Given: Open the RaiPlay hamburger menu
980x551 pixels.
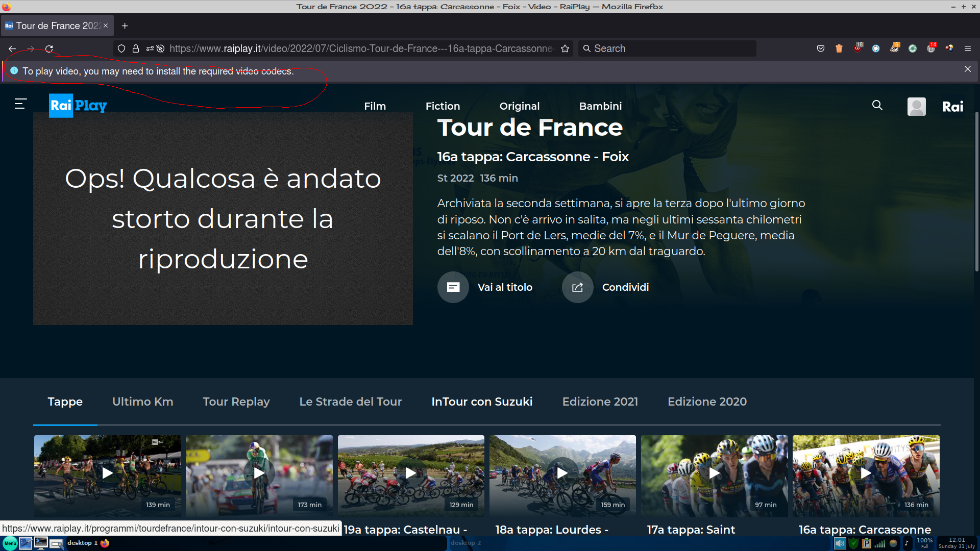Looking at the screenshot, I should click(x=20, y=104).
